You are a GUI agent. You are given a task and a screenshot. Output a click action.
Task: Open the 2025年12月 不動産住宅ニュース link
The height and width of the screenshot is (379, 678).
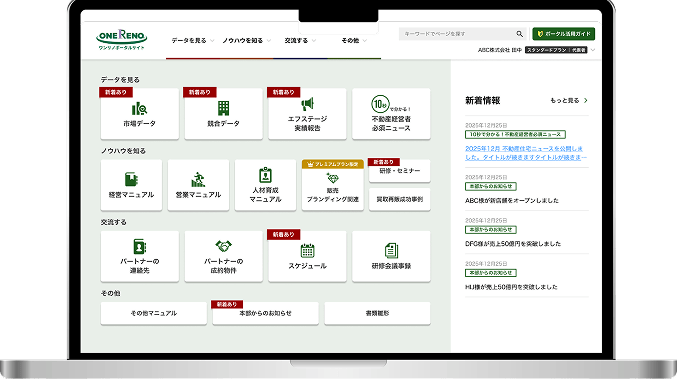pyautogui.click(x=526, y=153)
